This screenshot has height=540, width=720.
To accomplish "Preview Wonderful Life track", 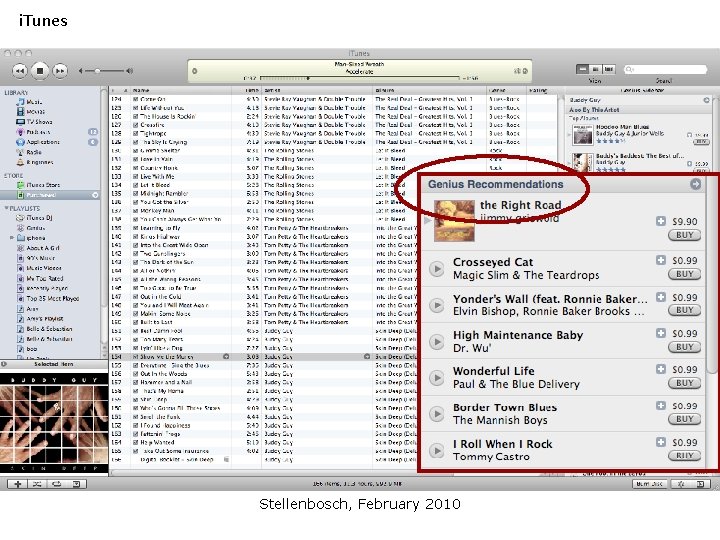I will point(437,378).
